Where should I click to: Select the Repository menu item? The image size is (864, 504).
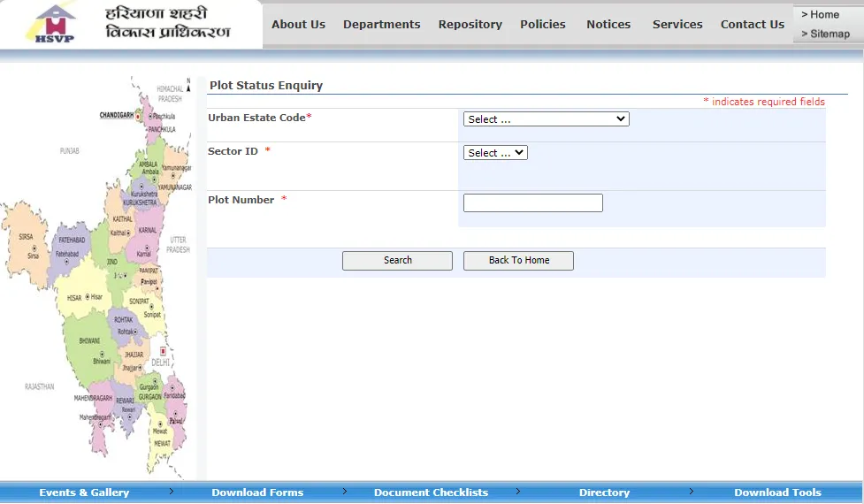tap(470, 25)
